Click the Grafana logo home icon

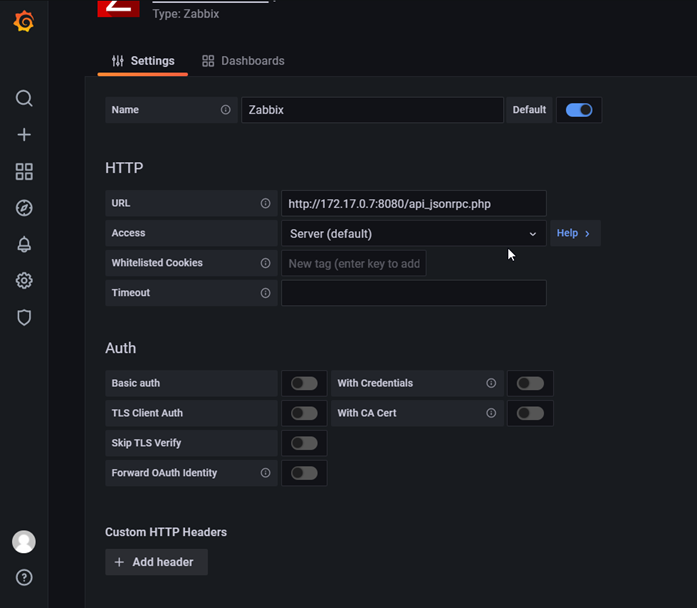tap(24, 22)
